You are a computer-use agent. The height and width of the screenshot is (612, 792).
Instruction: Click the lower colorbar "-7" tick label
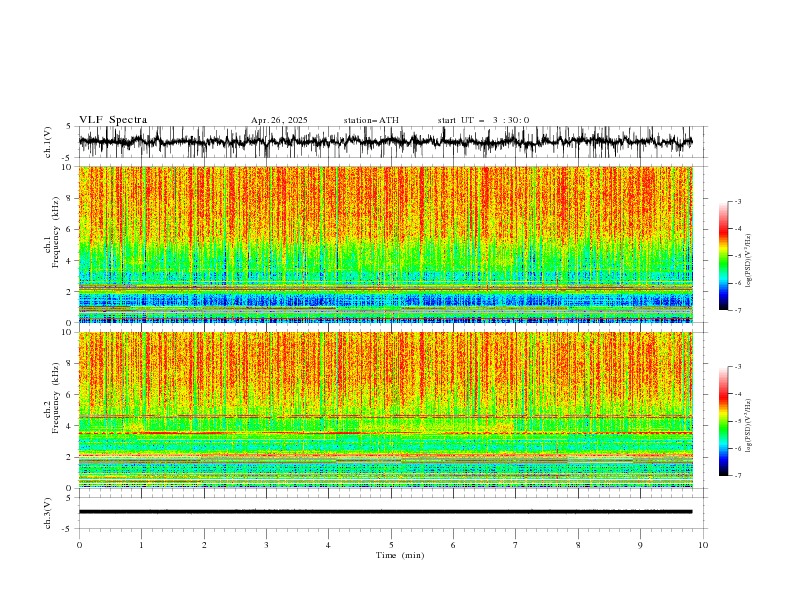[738, 475]
